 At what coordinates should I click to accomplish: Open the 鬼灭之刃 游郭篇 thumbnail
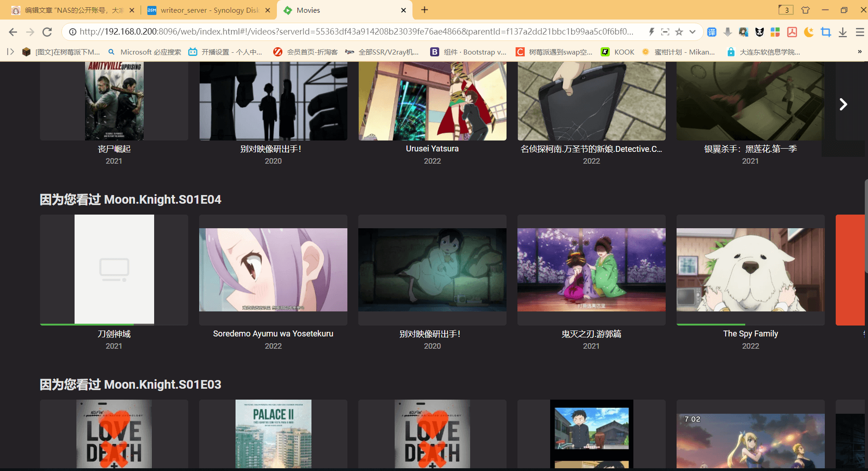[592, 270]
